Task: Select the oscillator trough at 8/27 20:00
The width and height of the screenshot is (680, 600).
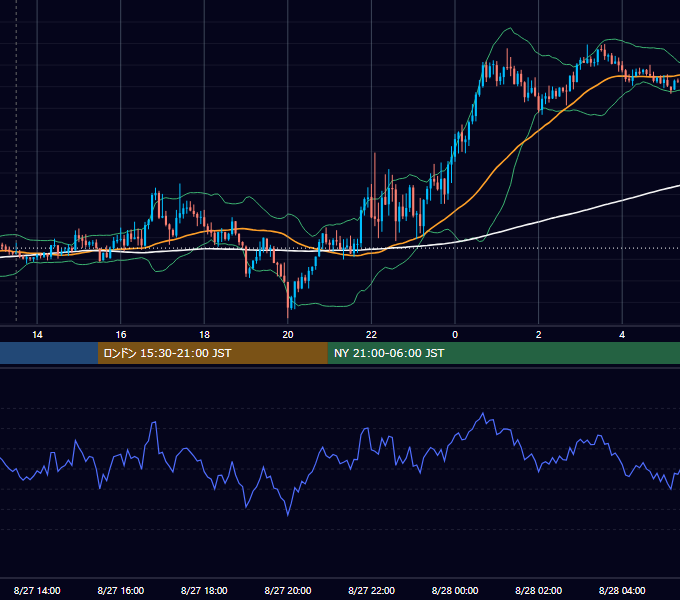Action: [288, 515]
